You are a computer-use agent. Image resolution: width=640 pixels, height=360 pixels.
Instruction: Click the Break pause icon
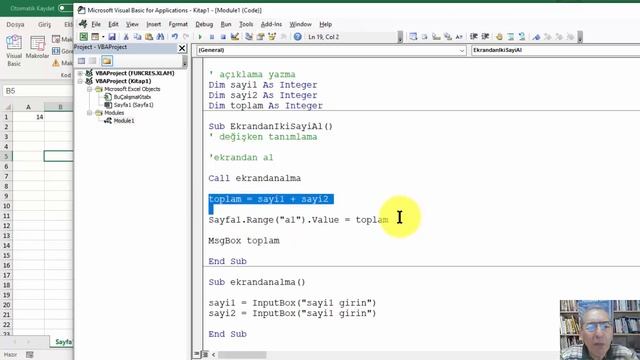click(211, 37)
